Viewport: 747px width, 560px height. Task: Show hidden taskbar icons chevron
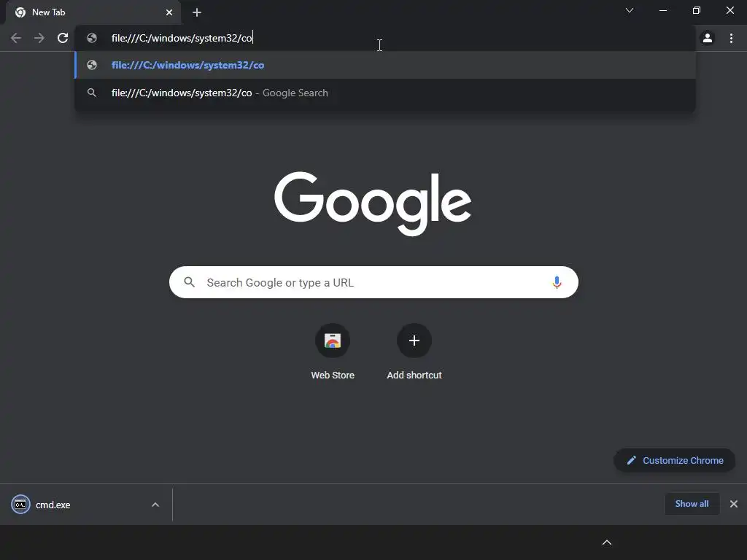pyautogui.click(x=606, y=542)
